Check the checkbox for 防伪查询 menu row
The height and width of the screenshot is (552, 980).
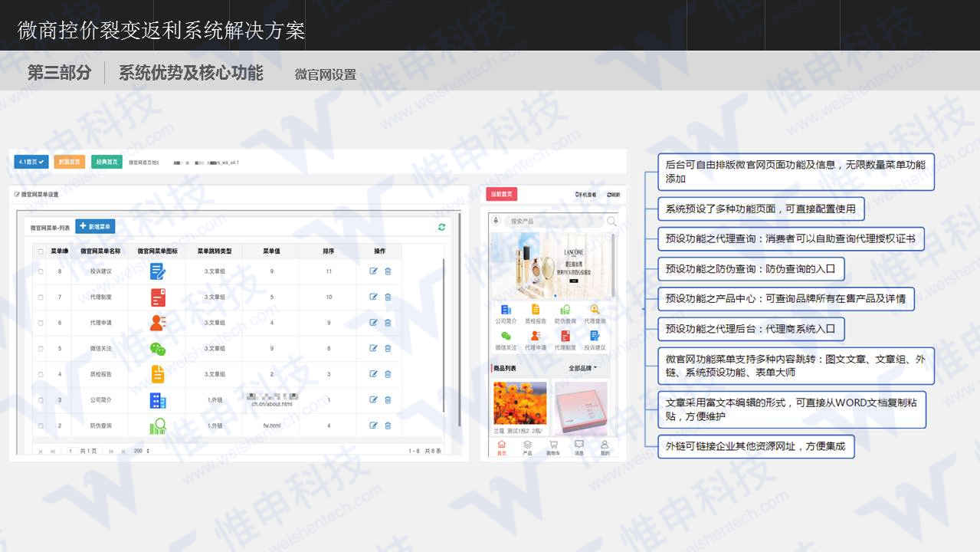click(x=41, y=425)
